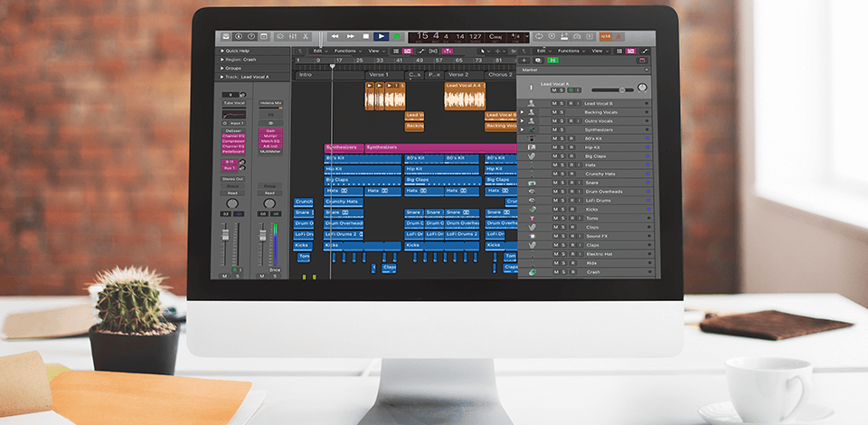Image resolution: width=868 pixels, height=425 pixels.
Task: Record-enable the Outro Vocals track
Action: [571, 121]
